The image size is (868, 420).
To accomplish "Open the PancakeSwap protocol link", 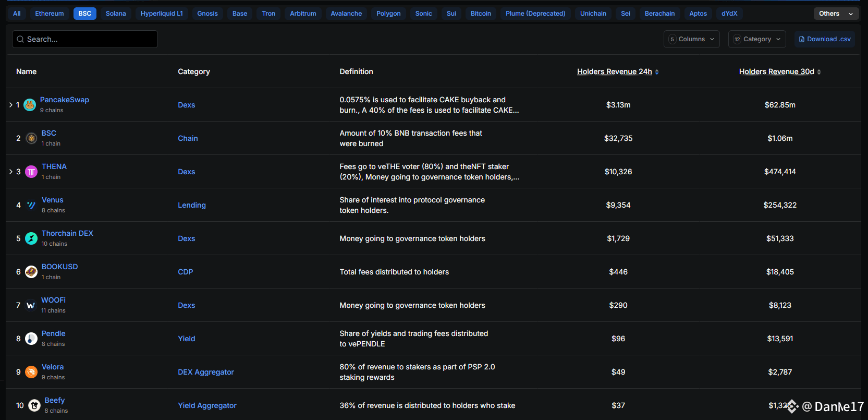I will pyautogui.click(x=65, y=100).
